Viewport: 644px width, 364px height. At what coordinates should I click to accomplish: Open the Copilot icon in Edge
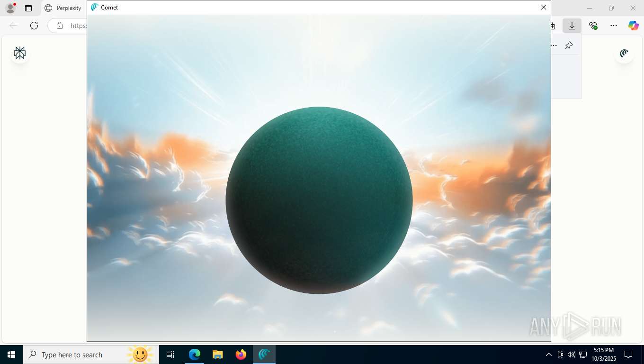pos(633,26)
